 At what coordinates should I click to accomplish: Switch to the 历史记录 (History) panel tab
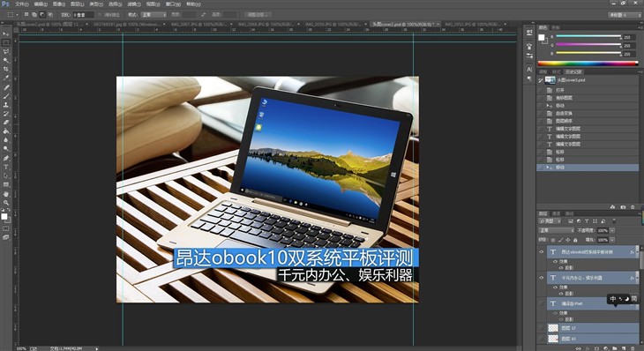573,71
